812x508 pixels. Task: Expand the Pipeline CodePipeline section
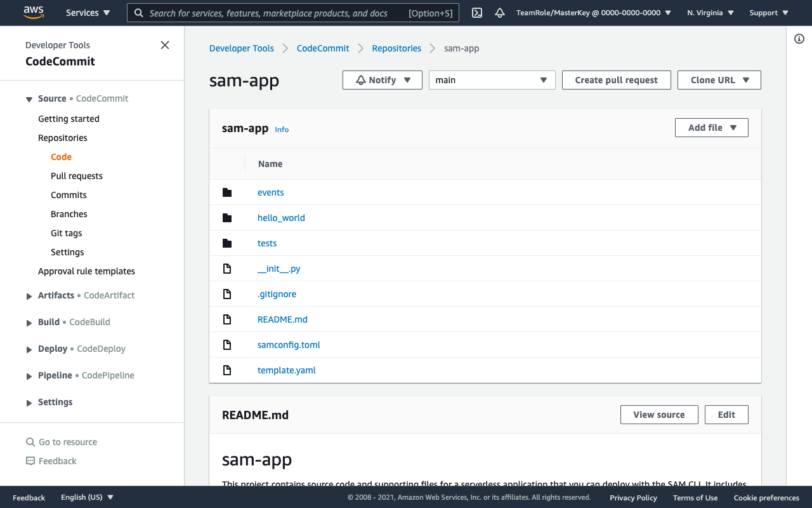29,376
